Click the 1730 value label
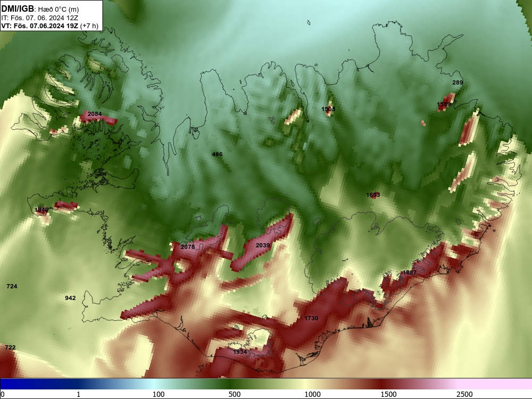532x399 pixels. [311, 318]
